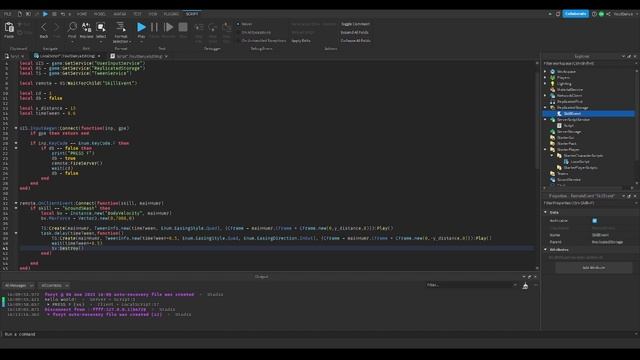The height and width of the screenshot is (360, 640).
Task: Switch to the TEST ribbon tab
Action: (137, 14)
